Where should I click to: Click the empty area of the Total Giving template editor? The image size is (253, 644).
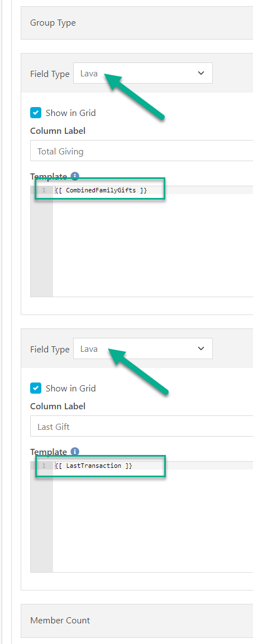tap(152, 245)
